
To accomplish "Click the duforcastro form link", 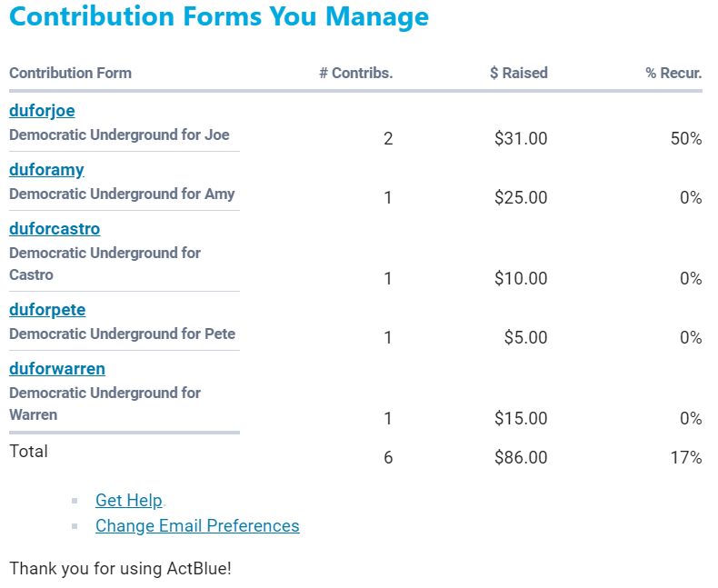I will tap(55, 229).
